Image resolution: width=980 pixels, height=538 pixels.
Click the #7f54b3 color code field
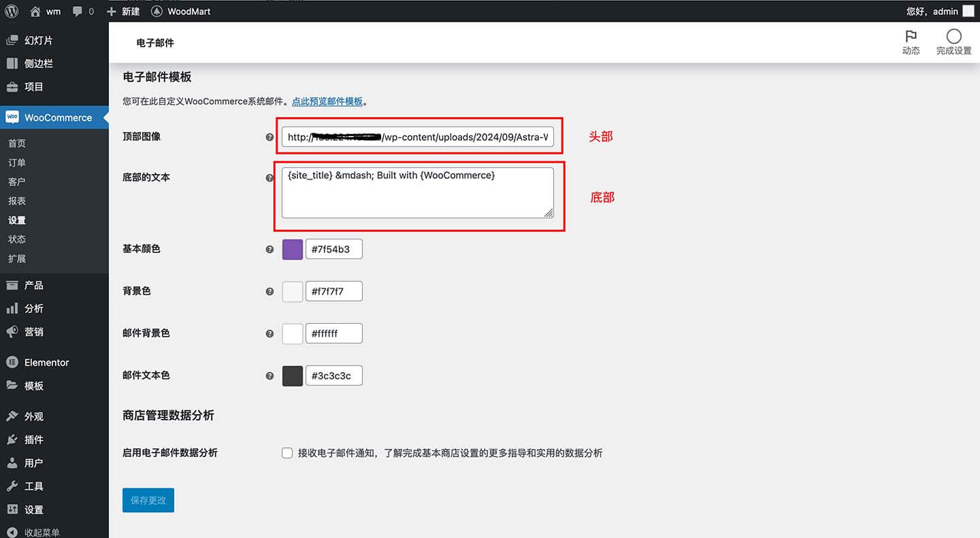point(334,249)
